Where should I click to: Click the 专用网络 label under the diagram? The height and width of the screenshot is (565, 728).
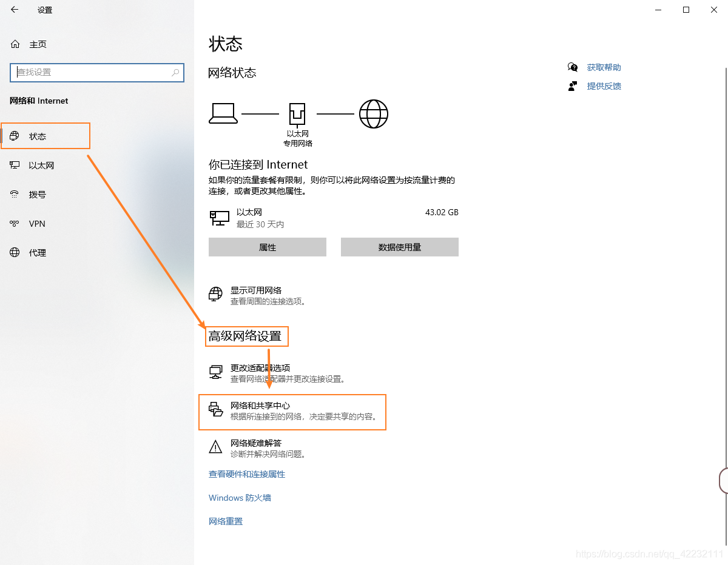click(298, 144)
